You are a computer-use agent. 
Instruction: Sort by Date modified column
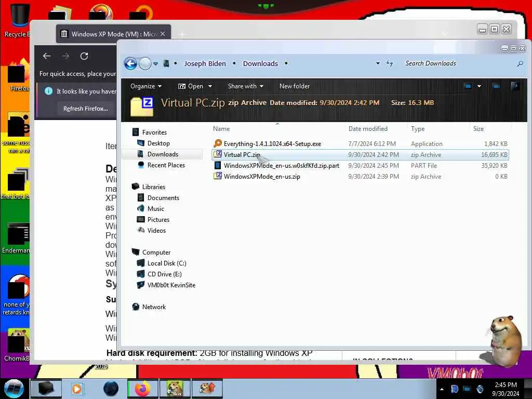[368, 129]
